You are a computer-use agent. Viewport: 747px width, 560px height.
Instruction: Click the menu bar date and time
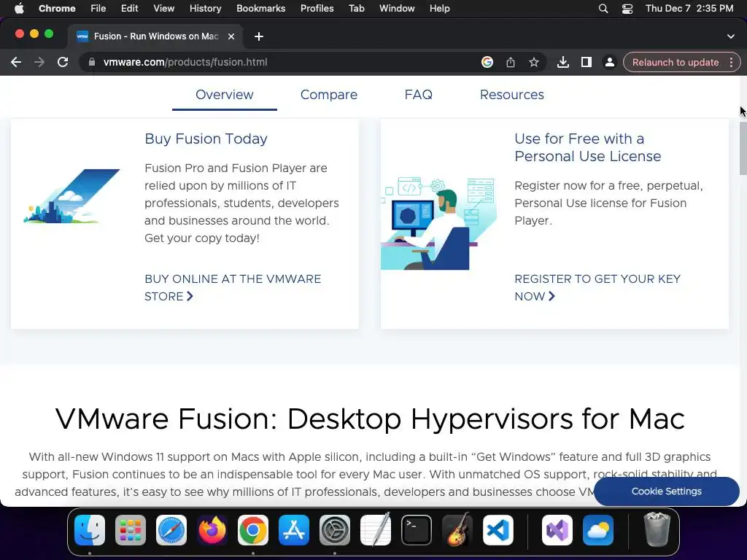click(x=689, y=9)
